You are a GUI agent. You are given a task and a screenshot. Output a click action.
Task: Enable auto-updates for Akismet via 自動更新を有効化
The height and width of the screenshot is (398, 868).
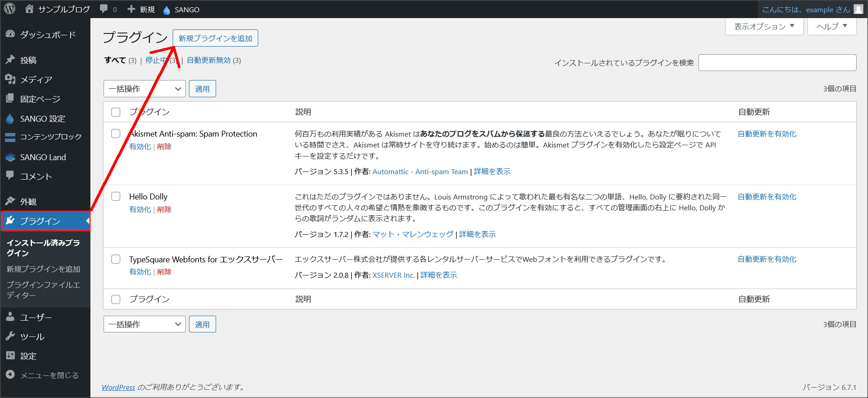767,134
